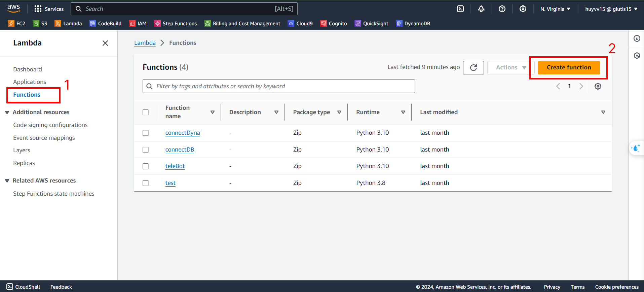Open the AWS home logo

[14, 8]
